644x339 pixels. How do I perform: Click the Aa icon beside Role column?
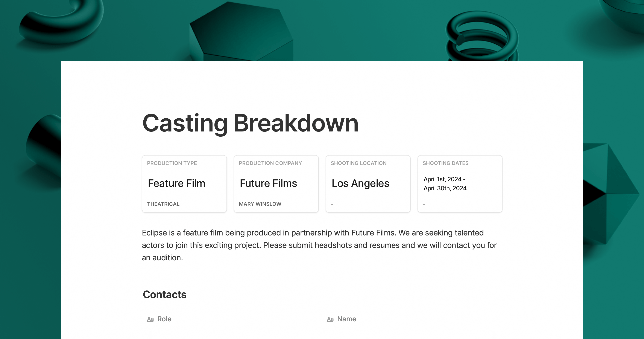coord(150,319)
